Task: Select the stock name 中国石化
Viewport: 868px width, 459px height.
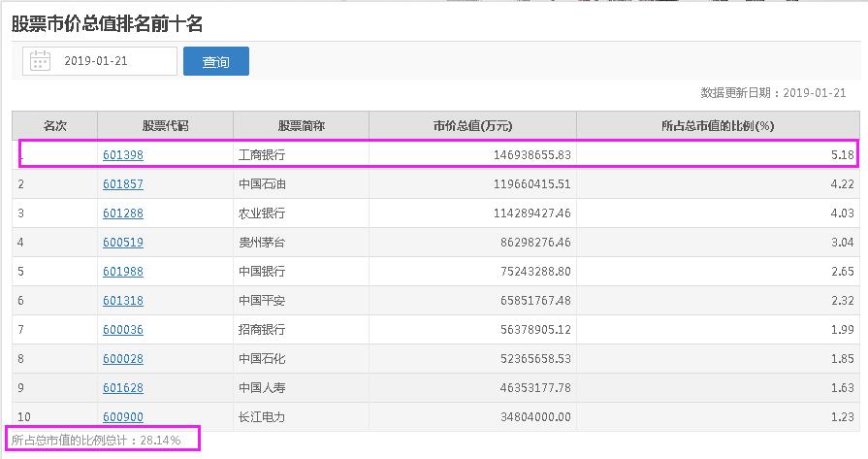Action: click(x=262, y=359)
